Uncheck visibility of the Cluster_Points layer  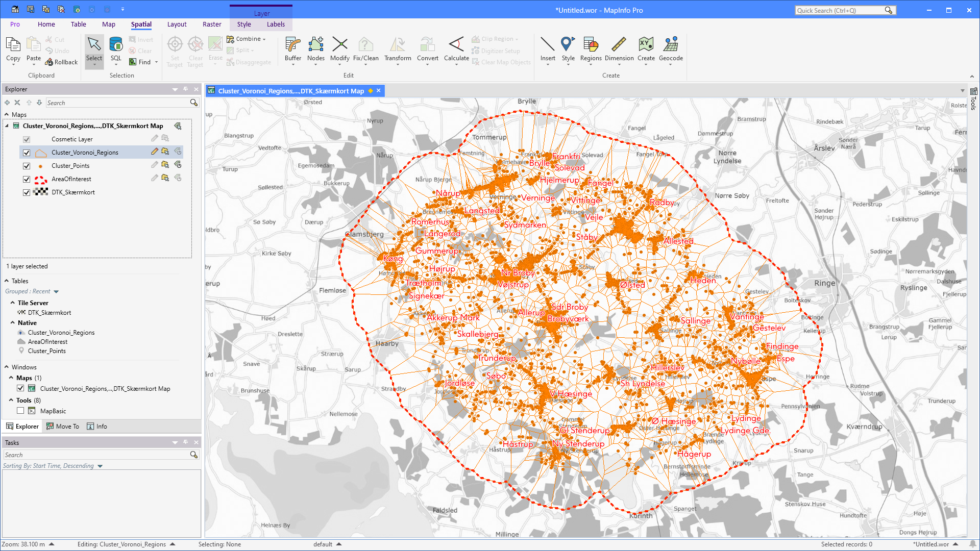[26, 166]
